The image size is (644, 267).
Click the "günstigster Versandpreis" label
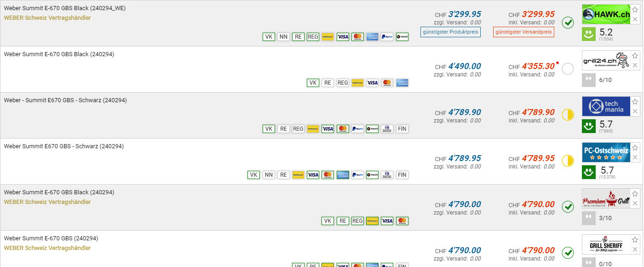click(523, 32)
